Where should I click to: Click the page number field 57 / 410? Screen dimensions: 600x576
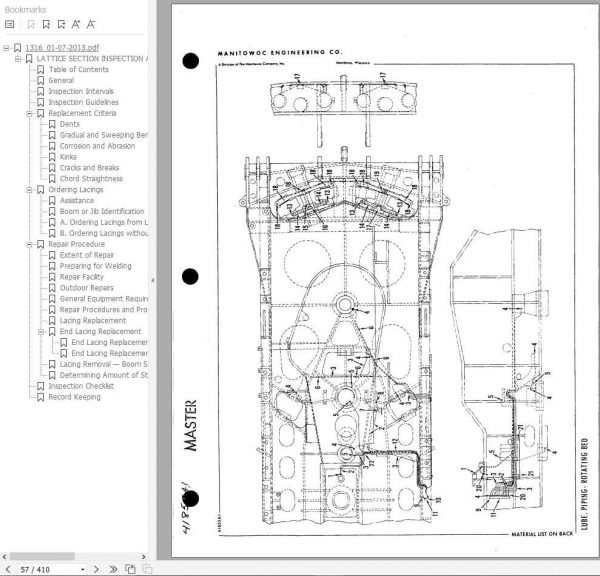35,570
